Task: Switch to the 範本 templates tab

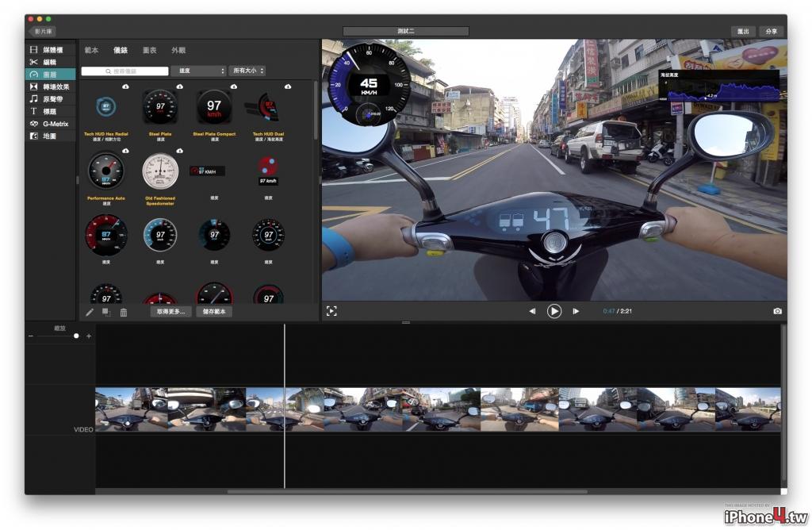Action: click(x=91, y=50)
